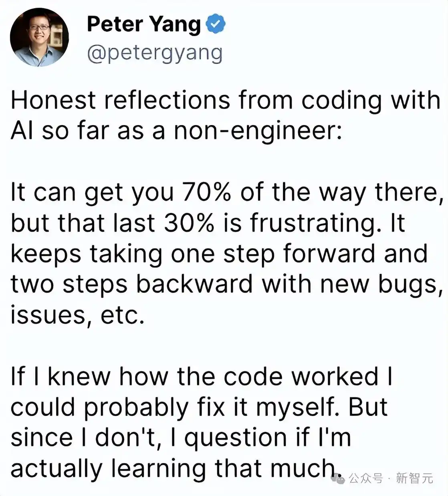
Task: Click the blue verified checkmark badge
Action: tap(216, 24)
